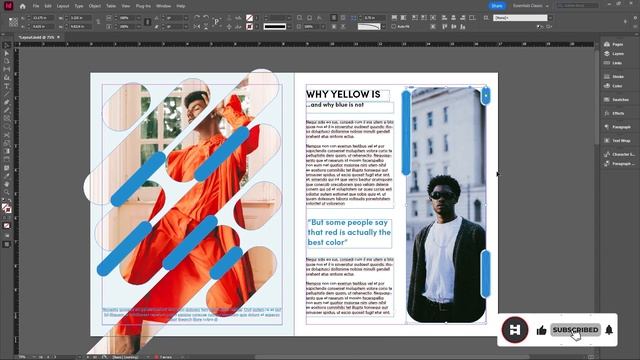Switch to the Layout.indd document tab

(x=37, y=37)
